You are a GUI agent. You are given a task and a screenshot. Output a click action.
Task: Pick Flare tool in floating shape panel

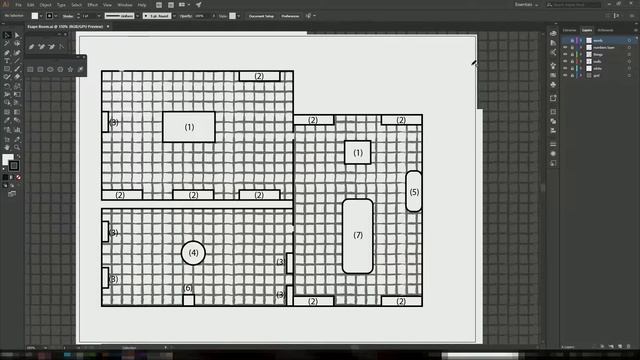coord(80,69)
